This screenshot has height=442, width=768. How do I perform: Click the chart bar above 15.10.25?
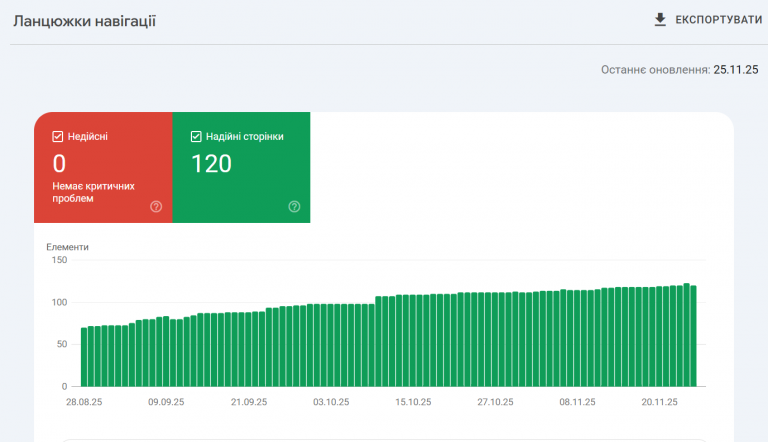[x=413, y=341]
